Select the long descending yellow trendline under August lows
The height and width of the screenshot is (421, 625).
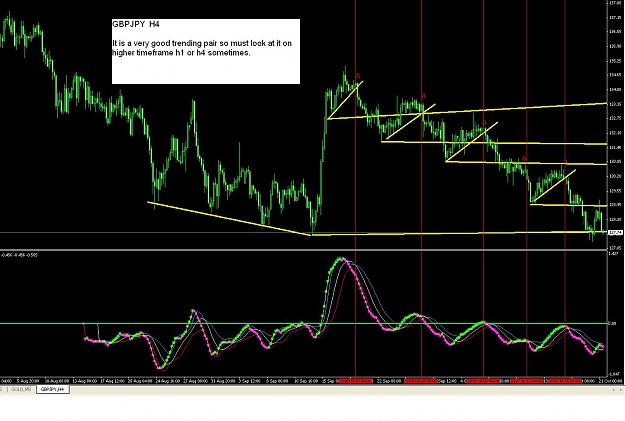(230, 219)
